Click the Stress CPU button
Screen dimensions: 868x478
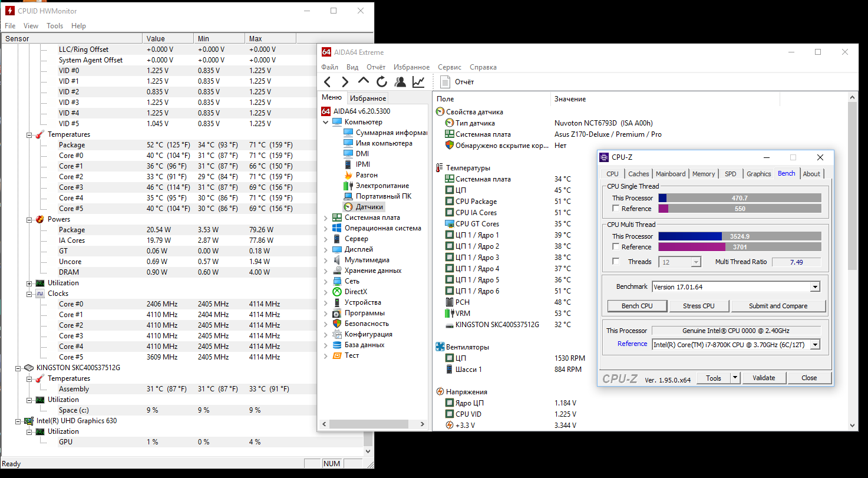click(x=699, y=306)
